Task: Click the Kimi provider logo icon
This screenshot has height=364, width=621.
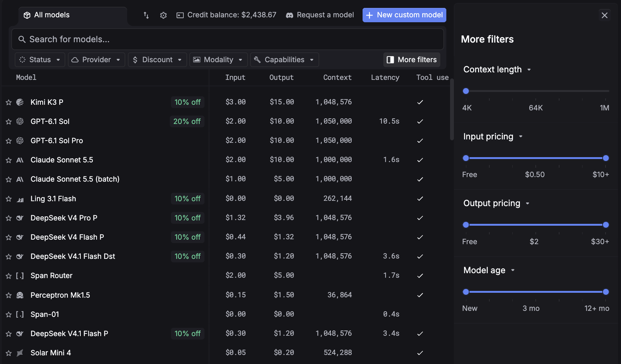Action: coord(20,102)
